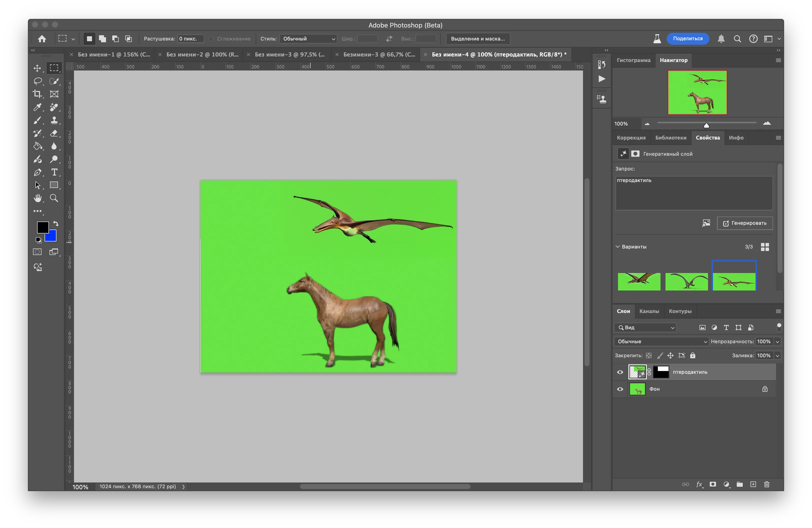Switch to Библиотеки tab
This screenshot has height=528, width=812.
671,138
